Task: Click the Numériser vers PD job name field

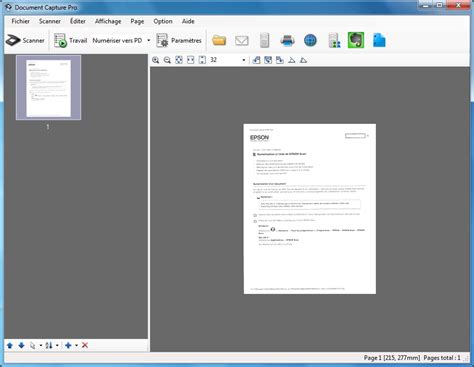Action: (117, 40)
